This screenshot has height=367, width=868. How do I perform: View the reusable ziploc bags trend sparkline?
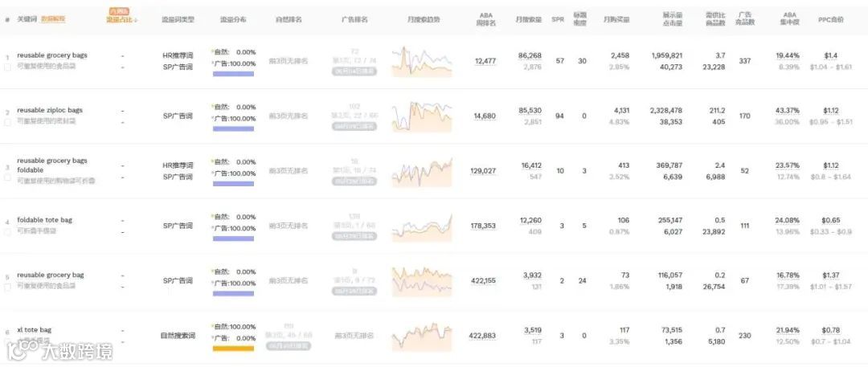tap(422, 116)
